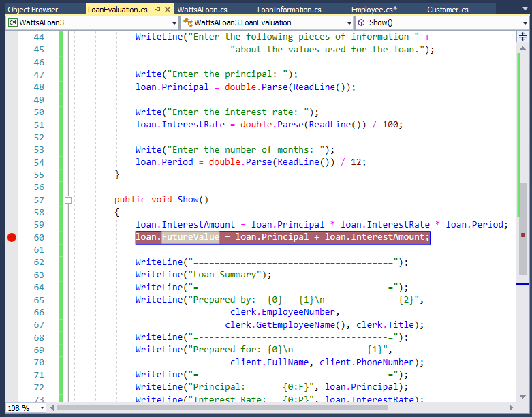
Task: Click the vertical scrollbar down arrow
Action: 523,397
